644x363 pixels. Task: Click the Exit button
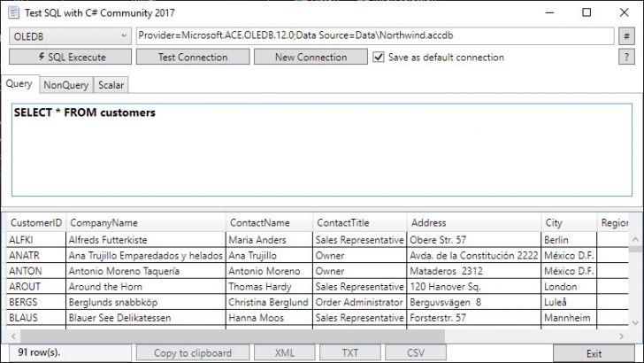pos(594,353)
